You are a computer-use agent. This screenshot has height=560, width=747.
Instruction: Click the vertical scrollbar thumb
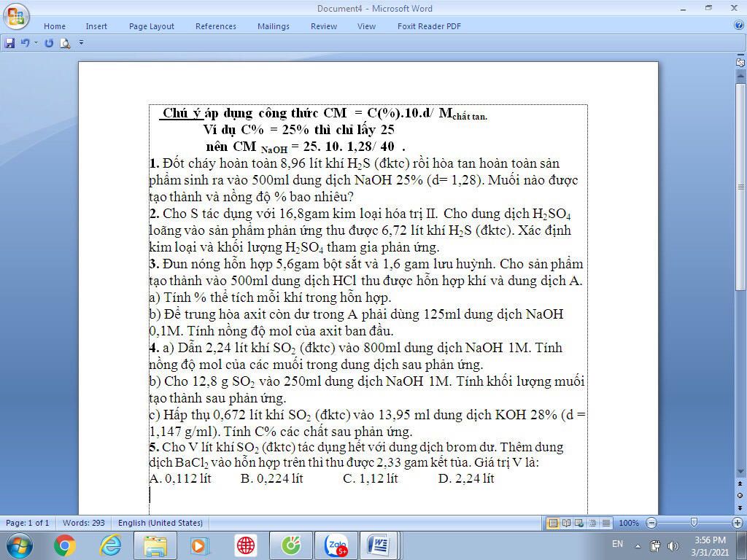tap(740, 187)
